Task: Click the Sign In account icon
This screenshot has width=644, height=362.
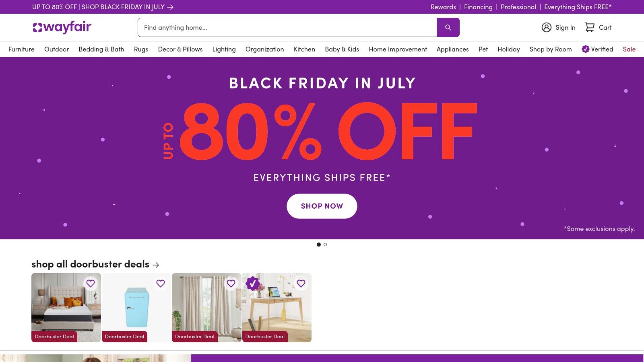Action: pyautogui.click(x=546, y=27)
